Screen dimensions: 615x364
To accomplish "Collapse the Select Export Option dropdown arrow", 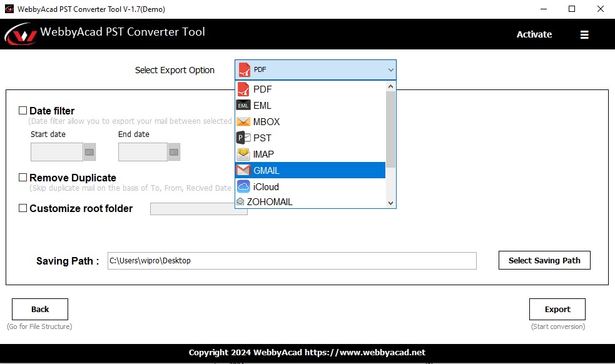I will pyautogui.click(x=390, y=70).
